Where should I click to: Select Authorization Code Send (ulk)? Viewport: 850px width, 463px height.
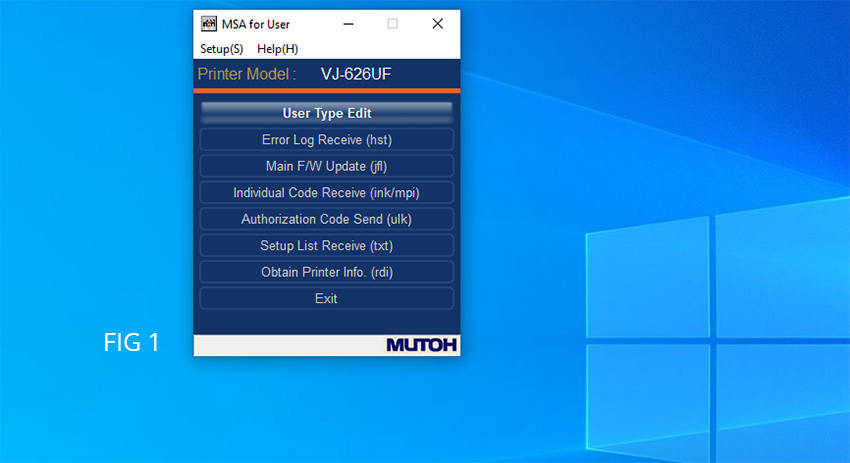(x=326, y=220)
